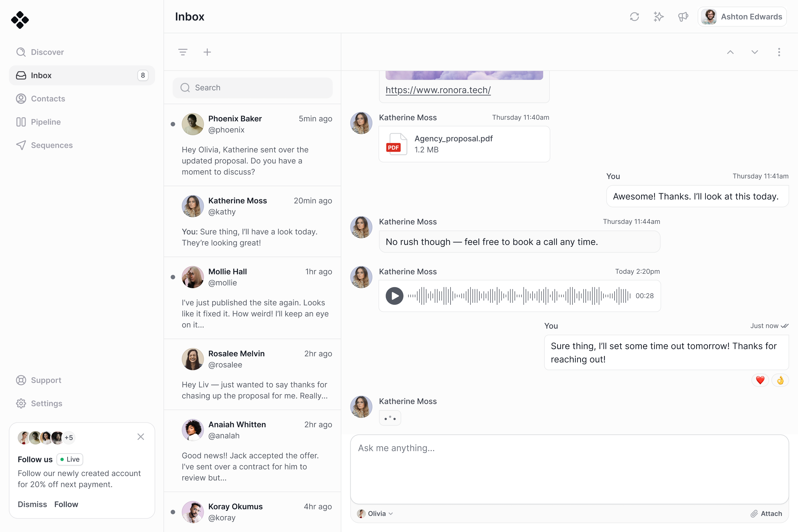Go to previous conversation with up chevron
This screenshot has height=532, width=798.
tap(730, 52)
